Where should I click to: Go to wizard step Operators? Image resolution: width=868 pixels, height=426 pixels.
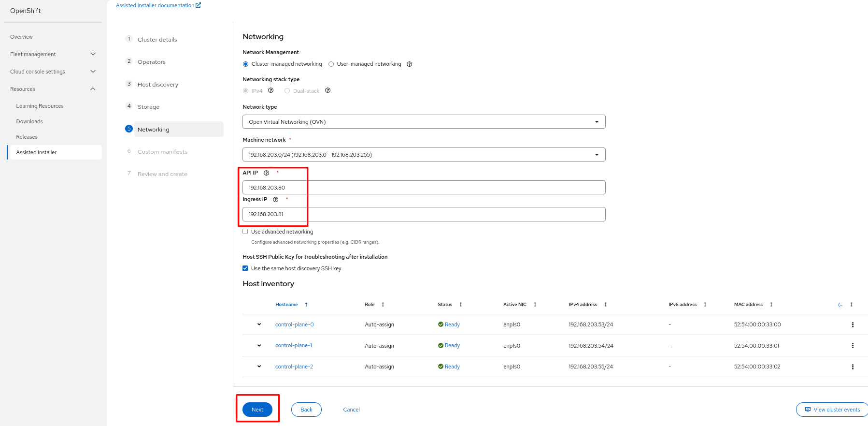point(151,62)
